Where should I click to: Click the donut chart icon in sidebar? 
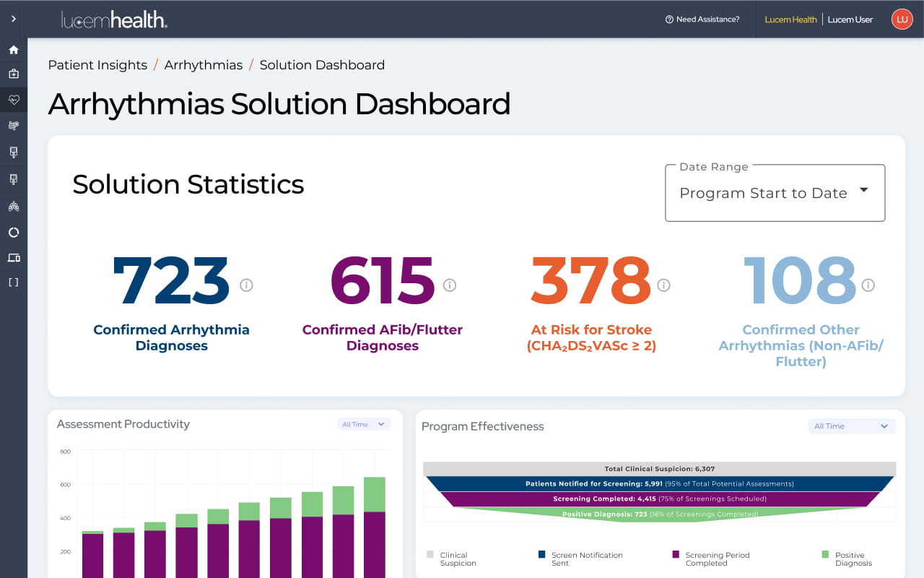pos(14,233)
